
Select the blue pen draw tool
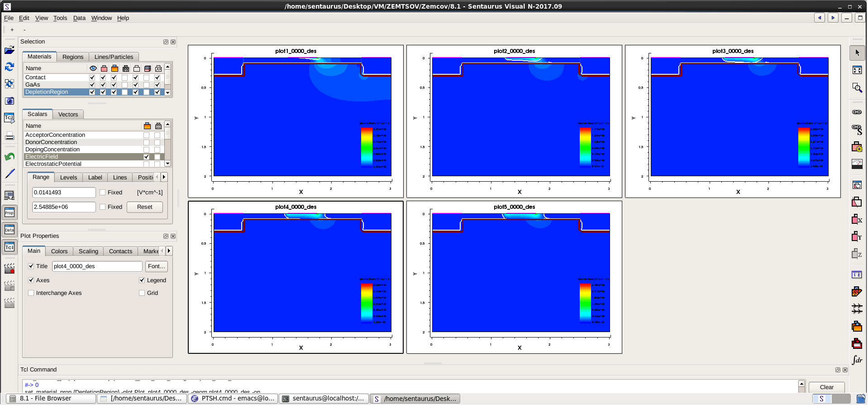tap(9, 174)
